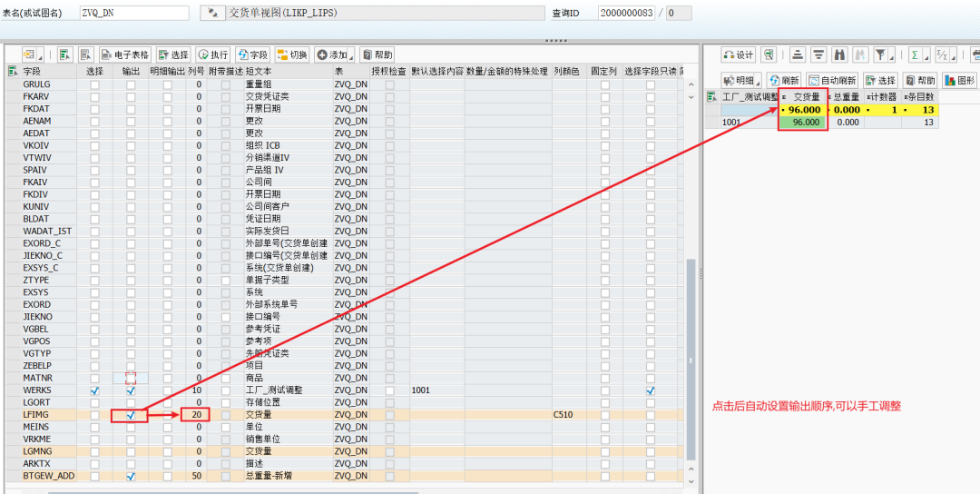This screenshot has width=980, height=494.
Task: Click the 列颜色 cell C510 in LFIMG row
Action: point(569,415)
